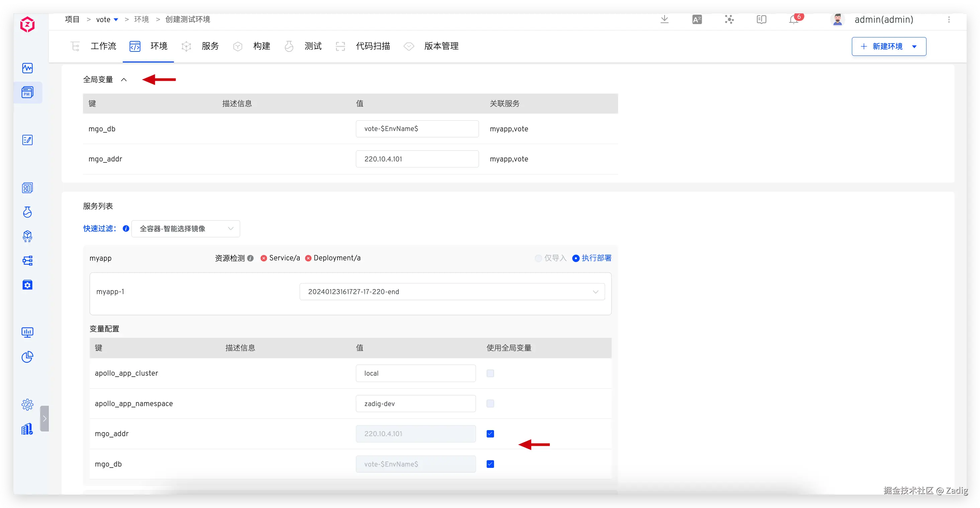This screenshot has width=980, height=508.
Task: Open the language translation icon
Action: [697, 19]
